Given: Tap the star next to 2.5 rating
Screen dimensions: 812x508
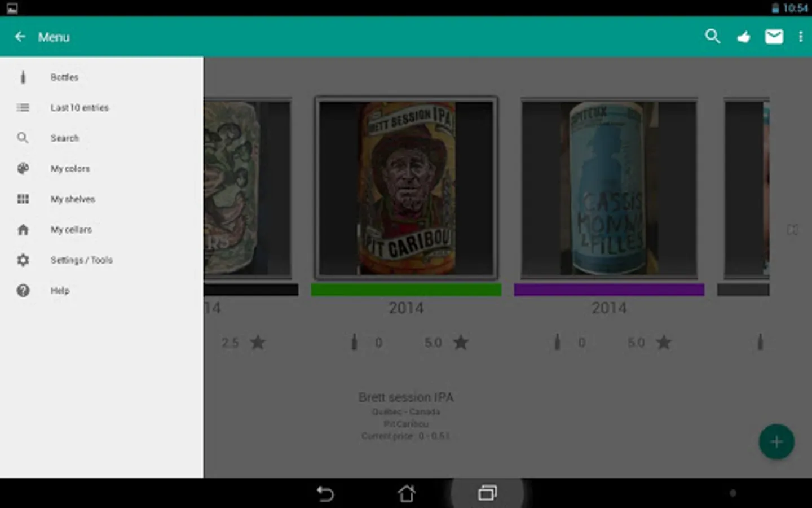Looking at the screenshot, I should point(258,342).
